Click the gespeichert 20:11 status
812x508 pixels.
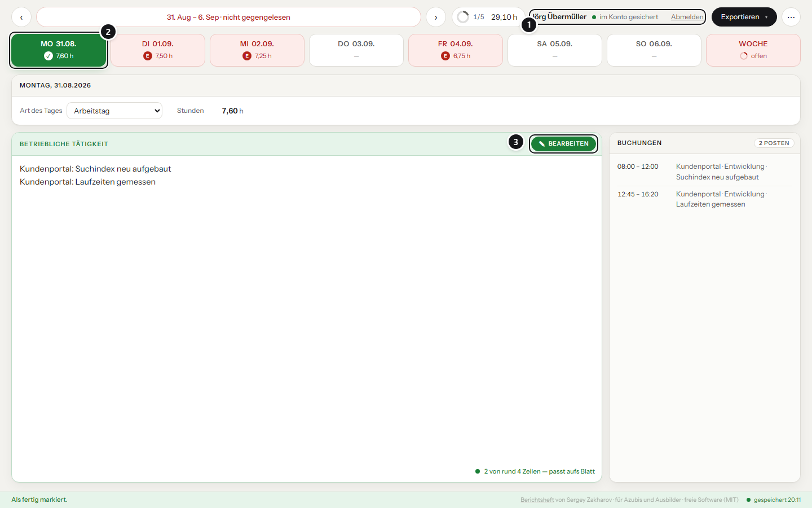[x=774, y=500]
